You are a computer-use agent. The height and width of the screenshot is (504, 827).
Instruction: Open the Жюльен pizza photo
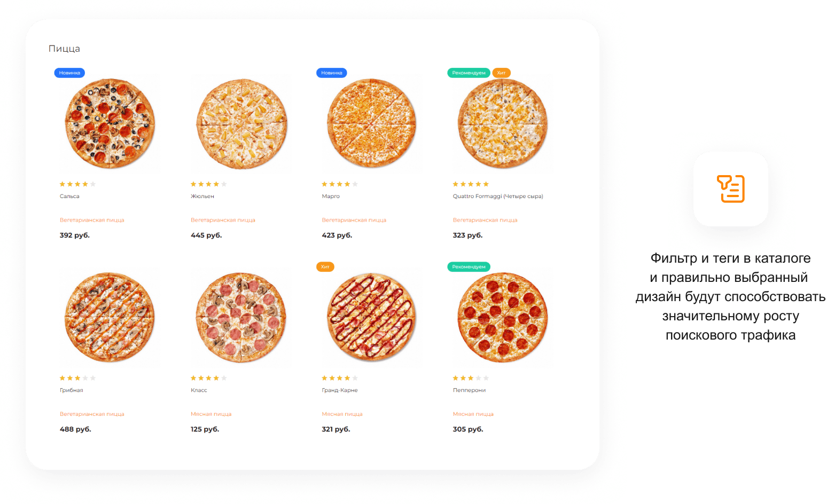click(241, 124)
